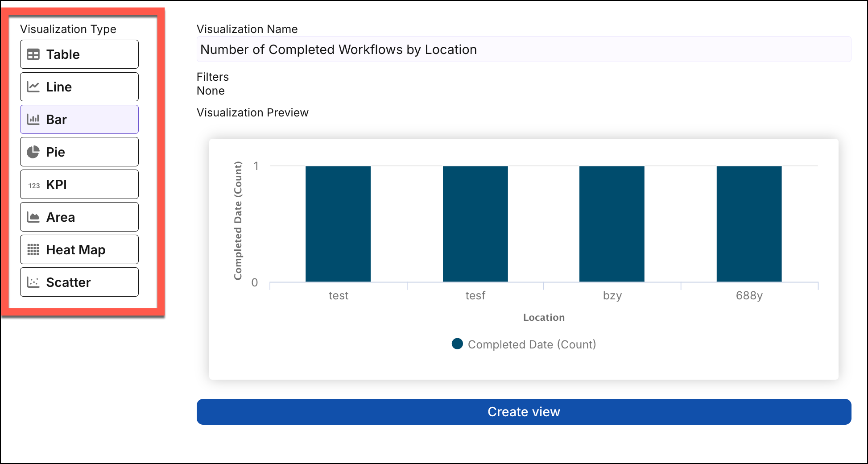The image size is (868, 464).
Task: Toggle the Completed Date (Count) legend label
Action: point(532,344)
